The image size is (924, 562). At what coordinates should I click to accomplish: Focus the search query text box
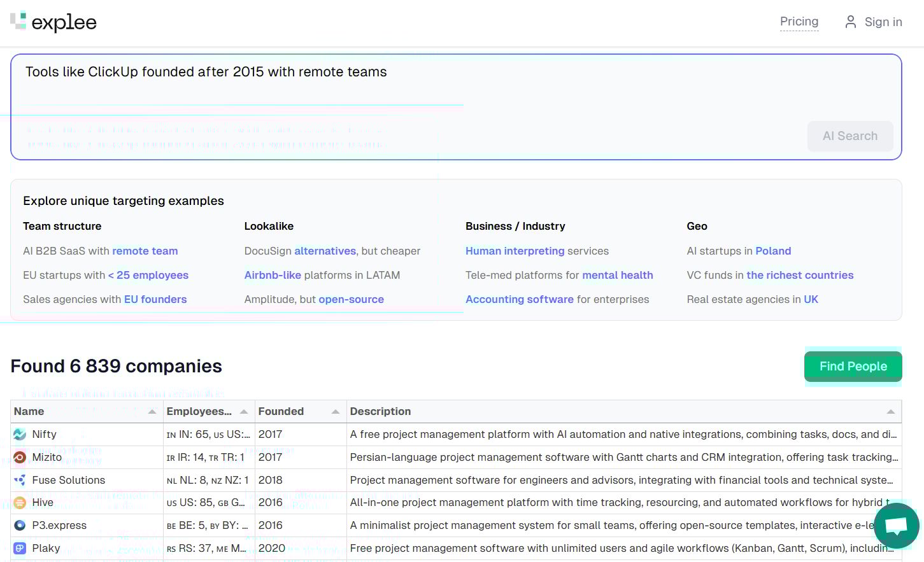coord(456,107)
